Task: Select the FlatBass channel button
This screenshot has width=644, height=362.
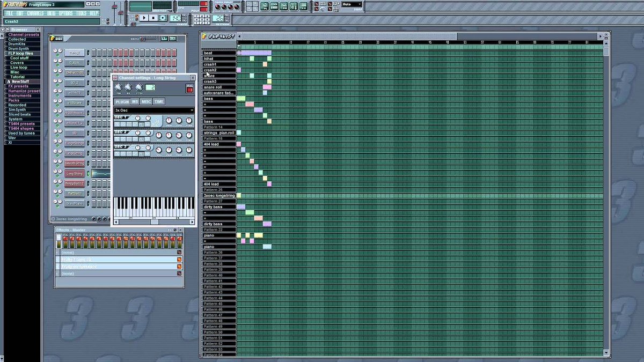Action: pos(75,194)
